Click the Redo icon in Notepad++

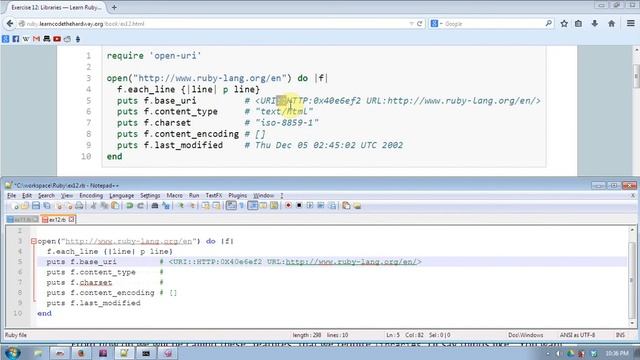pyautogui.click(x=140, y=206)
